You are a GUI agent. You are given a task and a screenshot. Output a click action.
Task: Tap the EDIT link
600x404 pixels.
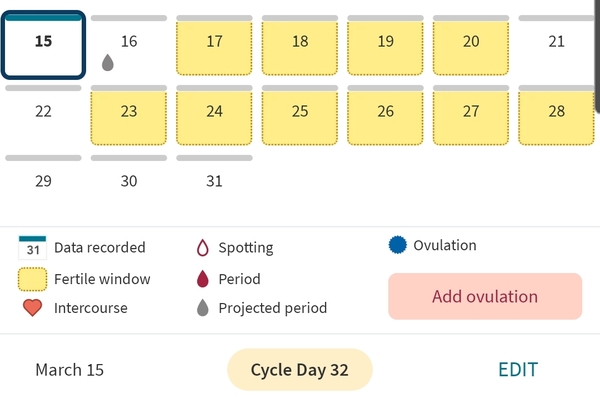tap(518, 370)
